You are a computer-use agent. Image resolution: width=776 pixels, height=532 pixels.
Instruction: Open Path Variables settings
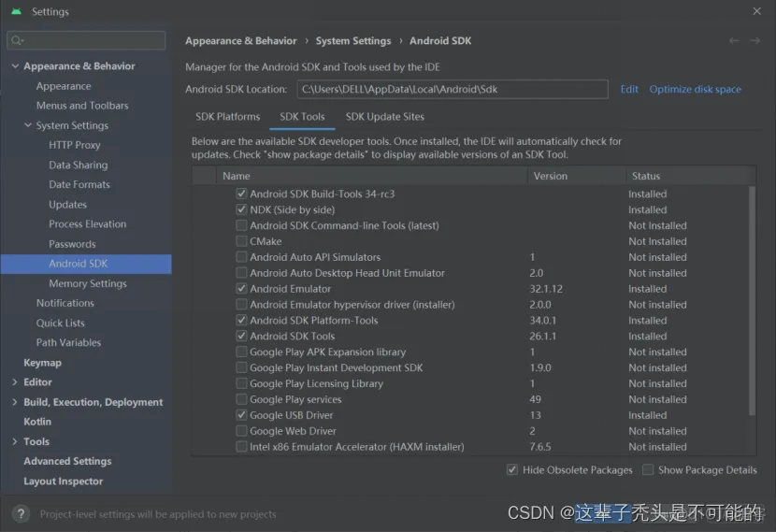pyautogui.click(x=68, y=342)
